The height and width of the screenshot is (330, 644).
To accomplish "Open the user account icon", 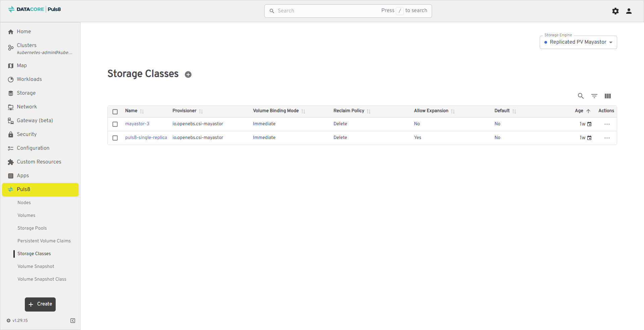I will click(629, 11).
